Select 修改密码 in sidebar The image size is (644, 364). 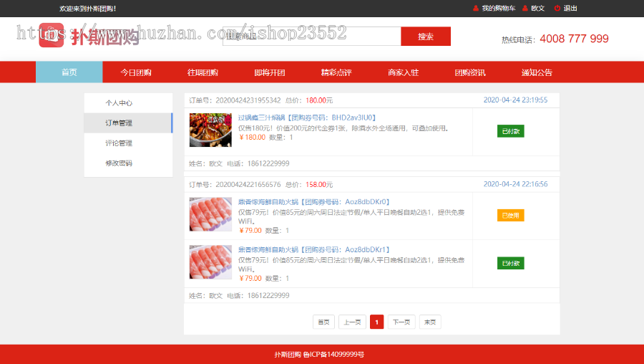(128, 163)
